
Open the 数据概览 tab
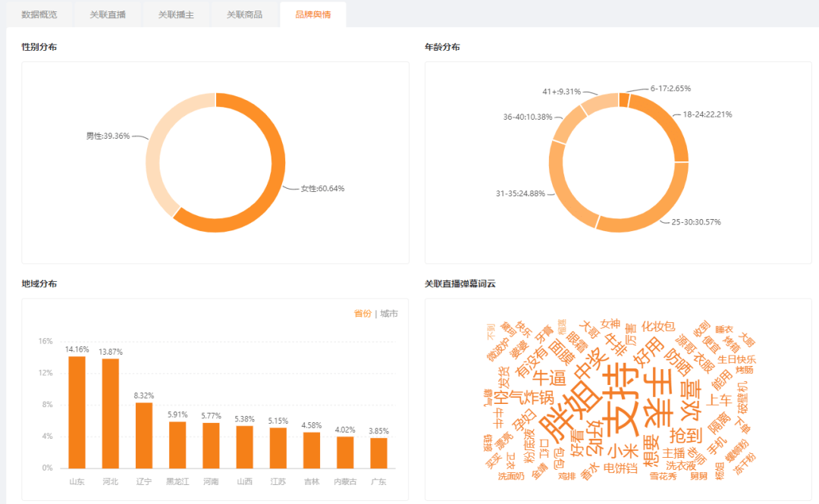click(x=39, y=14)
